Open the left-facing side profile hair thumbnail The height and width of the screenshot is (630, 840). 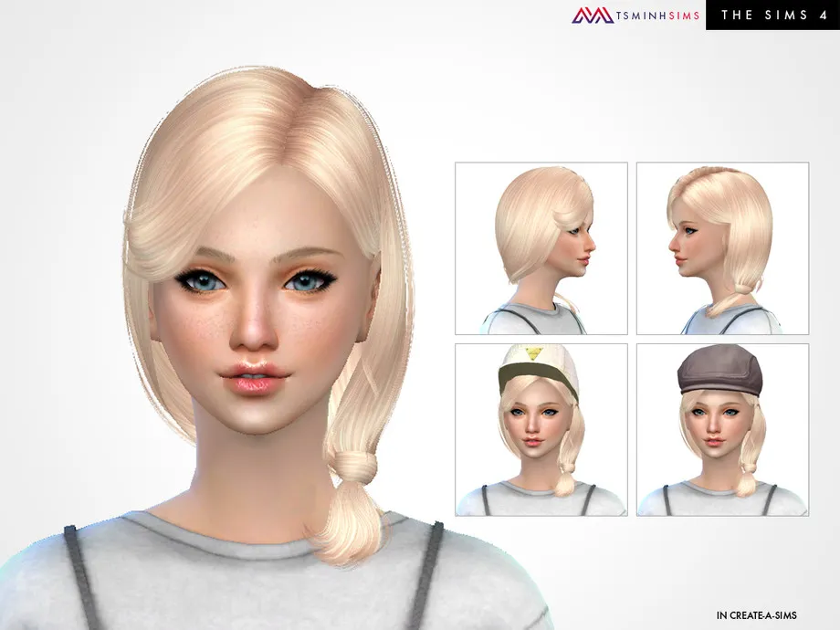click(722, 248)
